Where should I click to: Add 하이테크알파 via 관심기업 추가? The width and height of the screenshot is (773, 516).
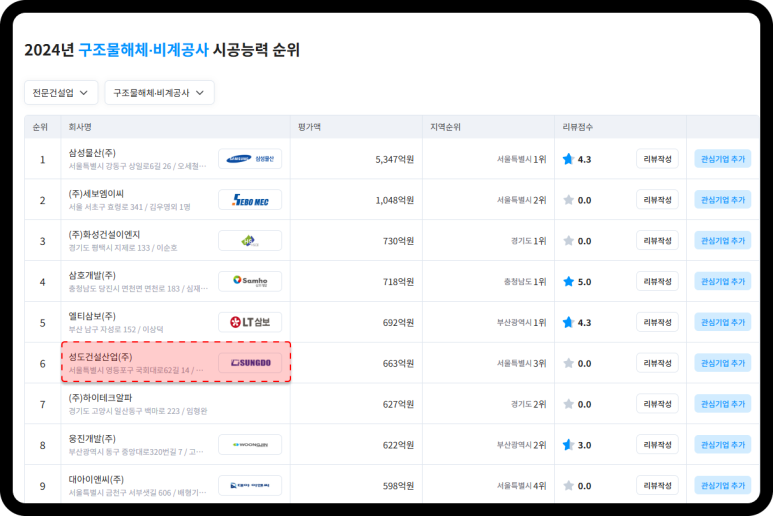coord(723,404)
